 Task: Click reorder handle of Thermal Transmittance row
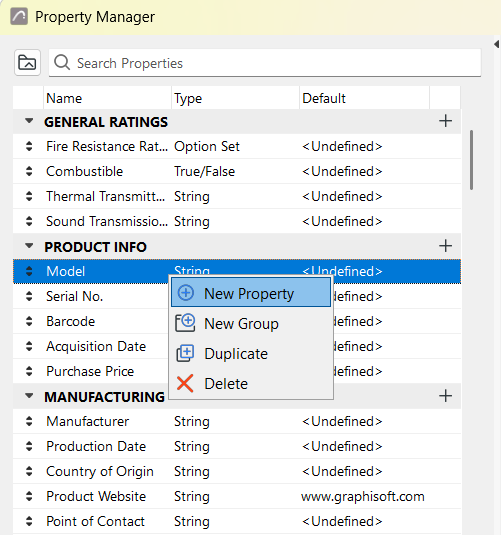tap(29, 196)
